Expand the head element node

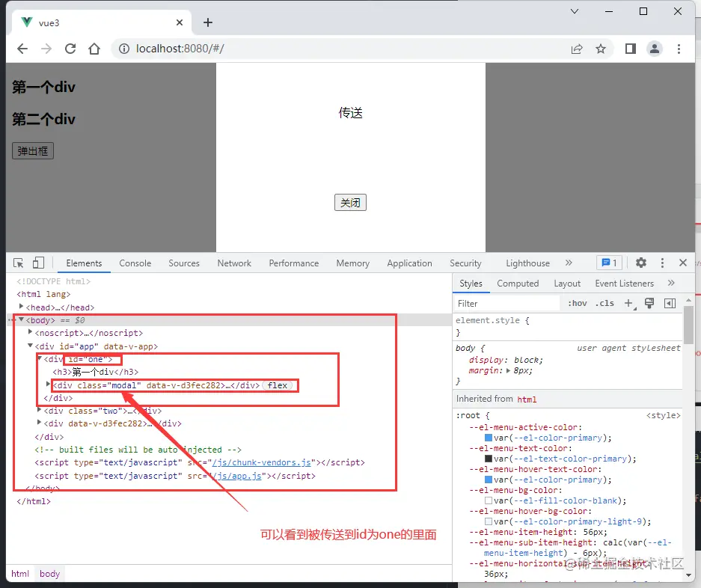coord(21,306)
